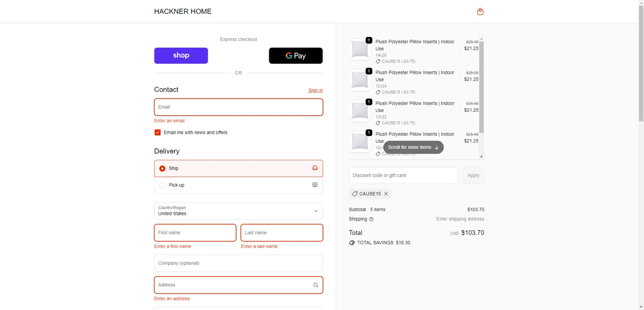Click the 12x24 size text
The width and height of the screenshot is (644, 310).
[x=381, y=86]
